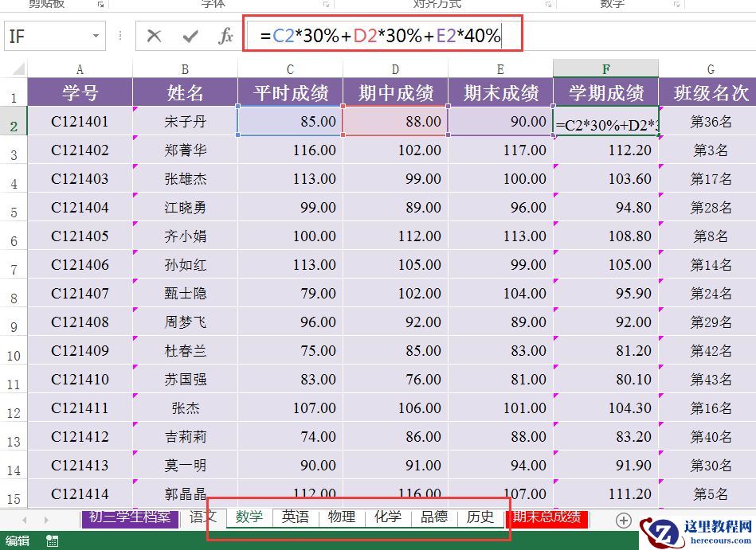This screenshot has width=756, height=550.
Task: Switch to the 英语 sheet tab
Action: pyautogui.click(x=295, y=517)
